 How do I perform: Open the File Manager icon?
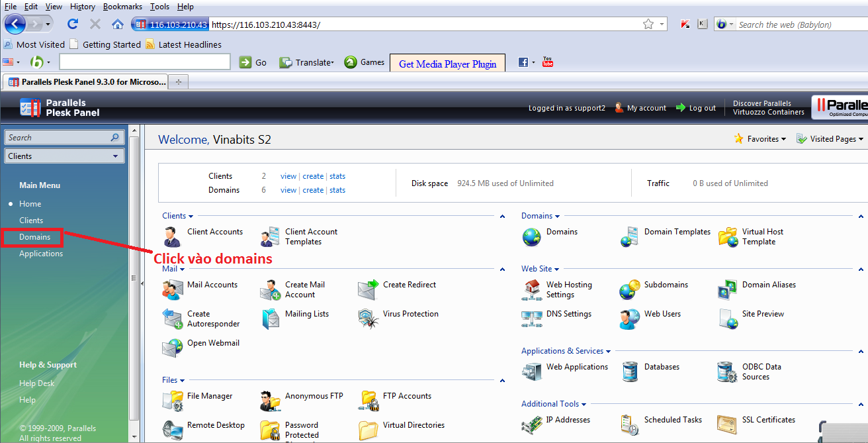click(x=172, y=401)
